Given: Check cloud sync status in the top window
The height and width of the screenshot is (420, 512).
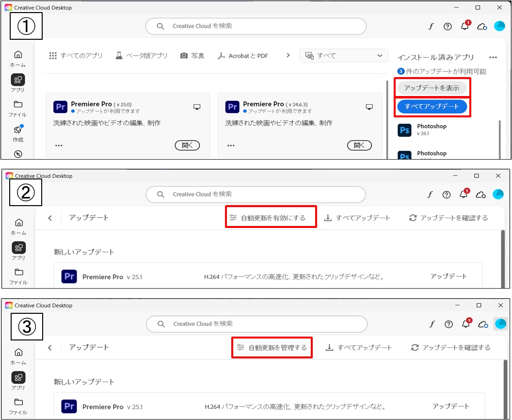Looking at the screenshot, I should tap(482, 27).
